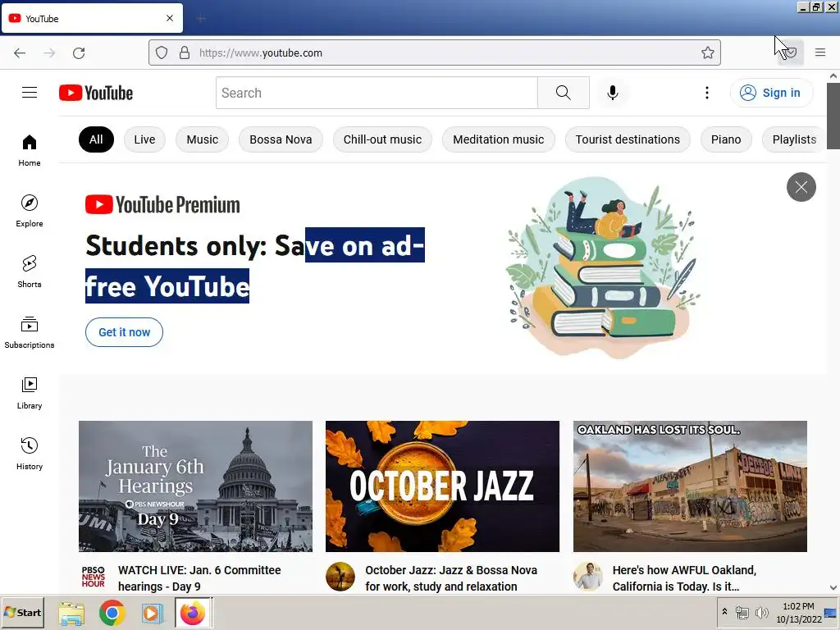Screen dimensions: 840x630
Task: Open the YouTube guide hamburger menu
Action: point(30,93)
